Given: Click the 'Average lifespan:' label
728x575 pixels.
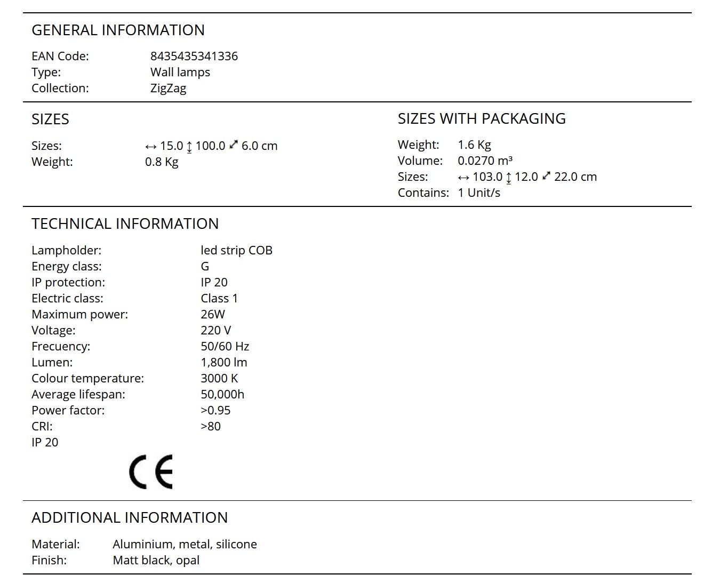Looking at the screenshot, I should tap(78, 394).
